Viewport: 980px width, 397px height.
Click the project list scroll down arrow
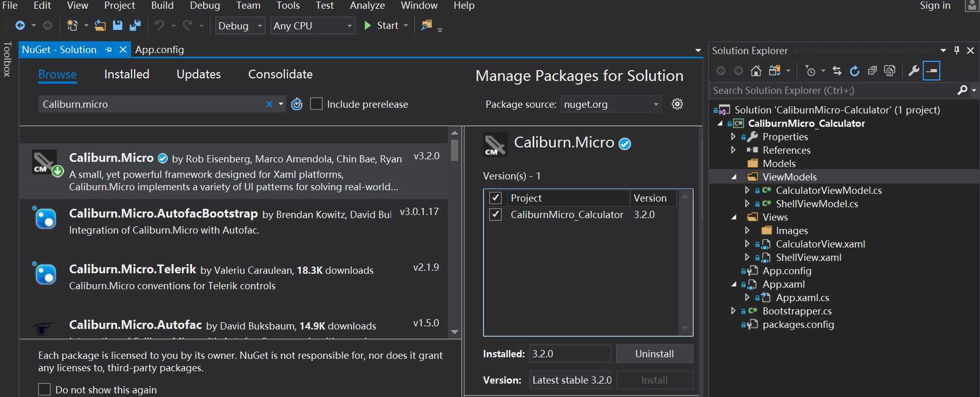pos(685,328)
